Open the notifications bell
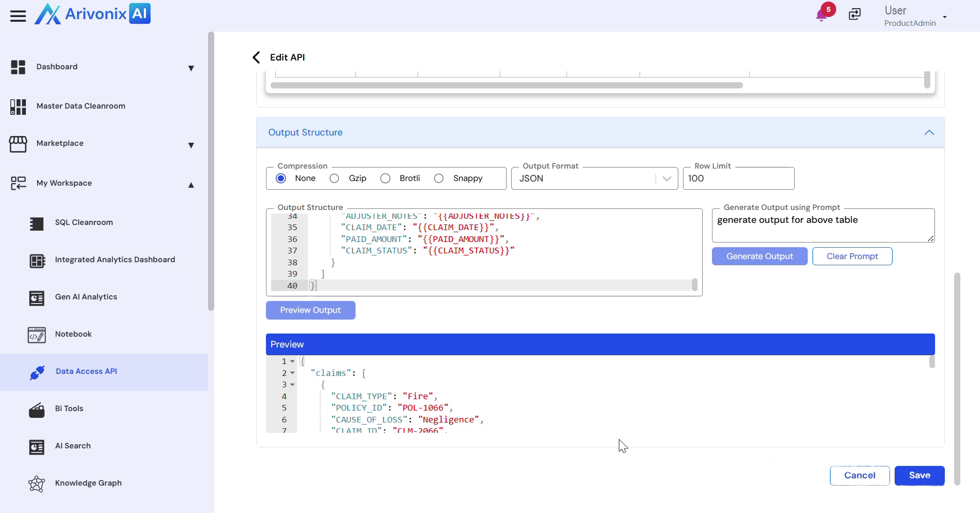This screenshot has height=513, width=980. click(821, 15)
